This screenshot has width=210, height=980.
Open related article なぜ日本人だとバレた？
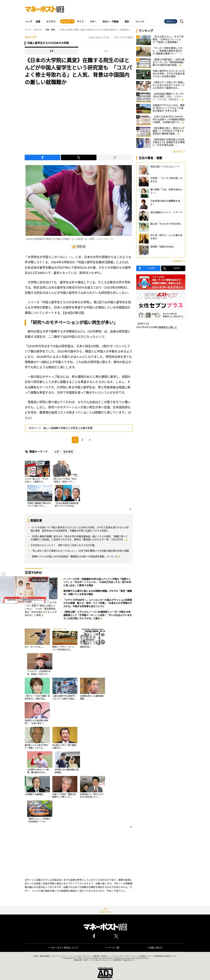coord(62,545)
